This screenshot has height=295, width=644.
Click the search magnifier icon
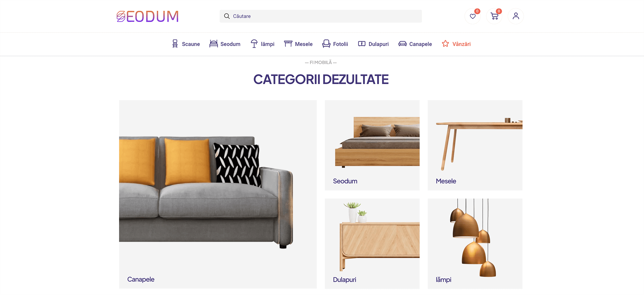(227, 16)
